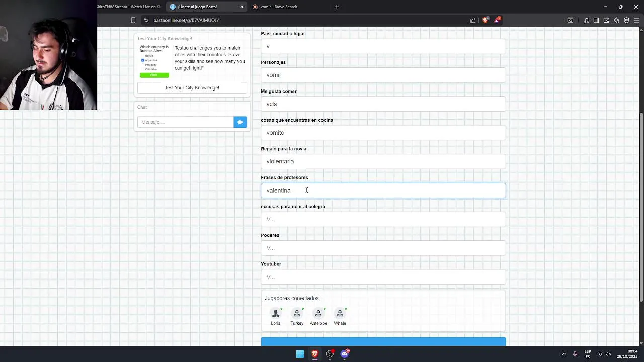Click the 'Poderes' input field
This screenshot has width=644, height=362.
(383, 248)
